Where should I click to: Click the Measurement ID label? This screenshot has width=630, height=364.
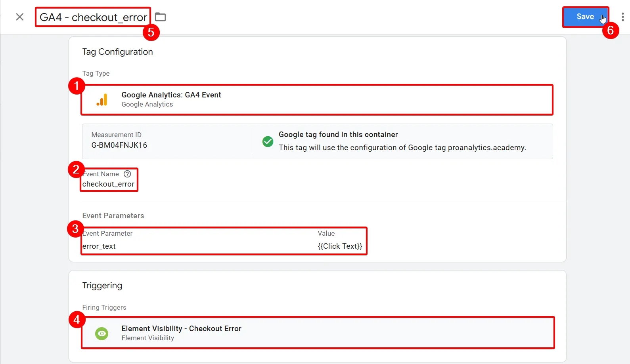point(117,135)
